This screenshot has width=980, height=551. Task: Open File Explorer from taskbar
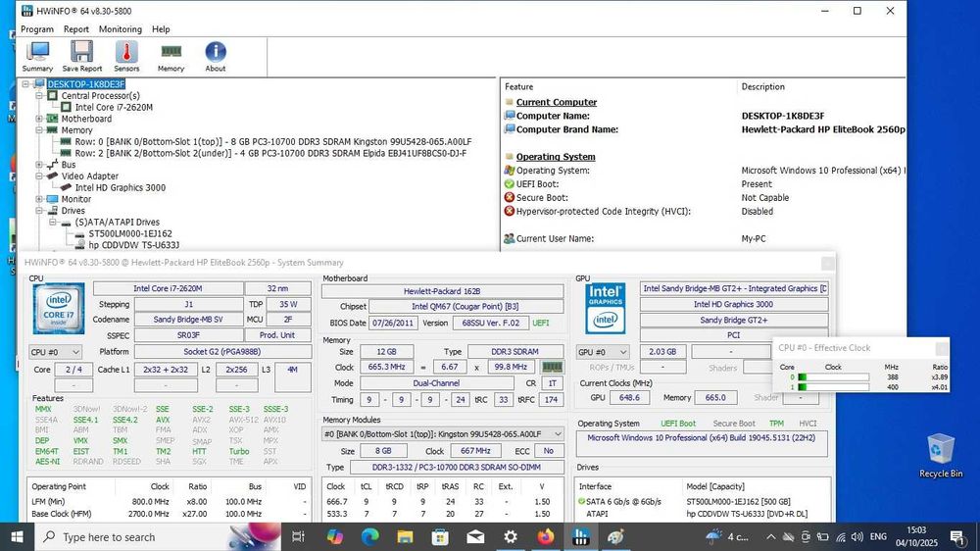click(x=405, y=536)
